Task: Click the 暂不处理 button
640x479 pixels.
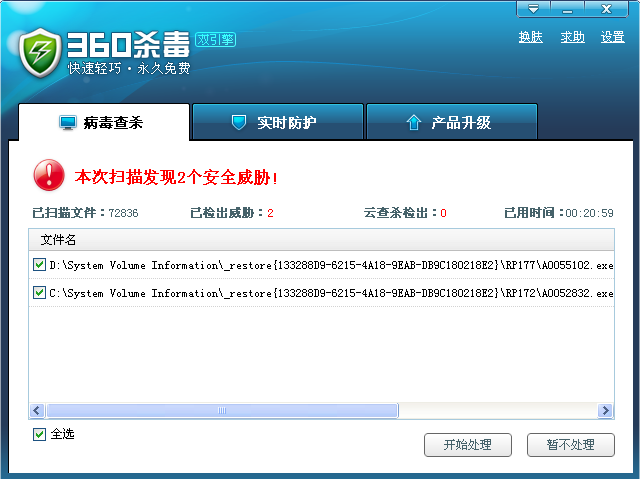Action: pyautogui.click(x=571, y=445)
